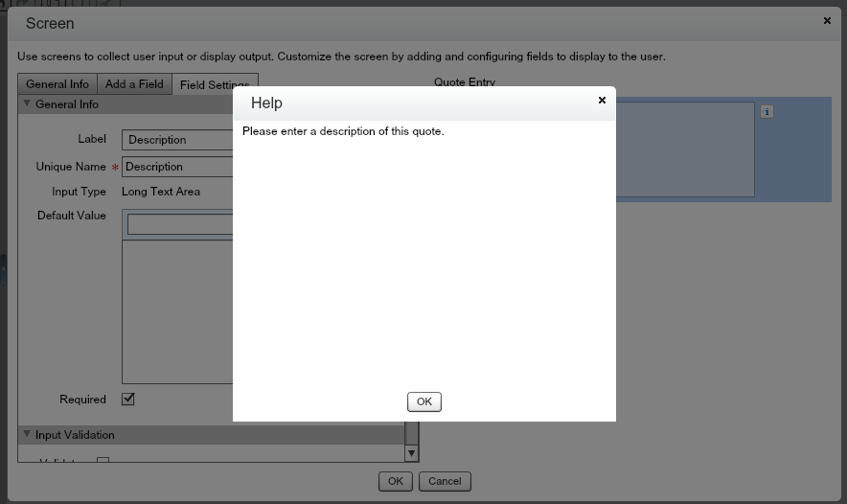Open the Add a Field tab
This screenshot has height=504, width=847.
coord(134,84)
